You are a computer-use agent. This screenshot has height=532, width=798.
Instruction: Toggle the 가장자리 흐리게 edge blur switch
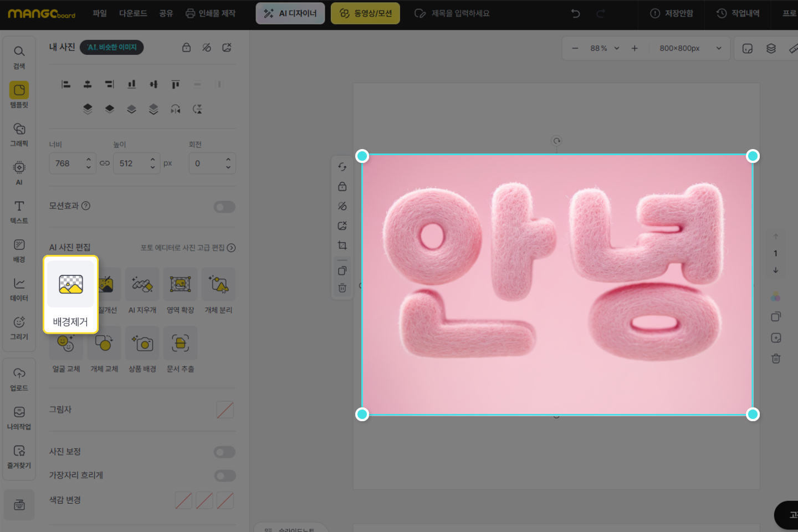(x=224, y=475)
